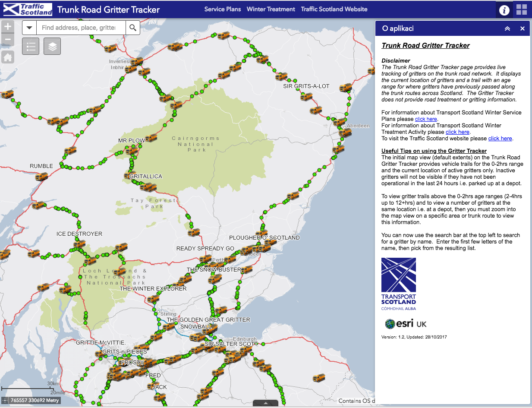Screen dimensions: 532x408
Task: Select the MR PLOW gritter label
Action: click(132, 141)
